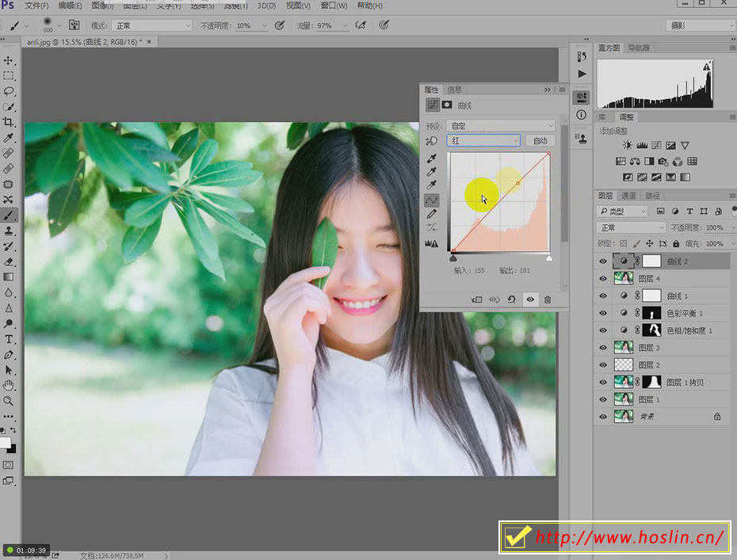Click the foreground color swatch
Image resolution: width=737 pixels, height=560 pixels.
5,442
